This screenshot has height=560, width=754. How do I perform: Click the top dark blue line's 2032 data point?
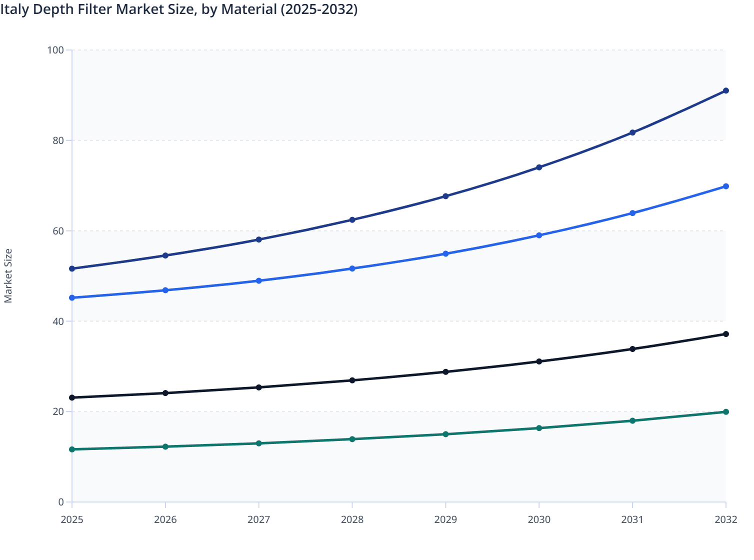[725, 90]
